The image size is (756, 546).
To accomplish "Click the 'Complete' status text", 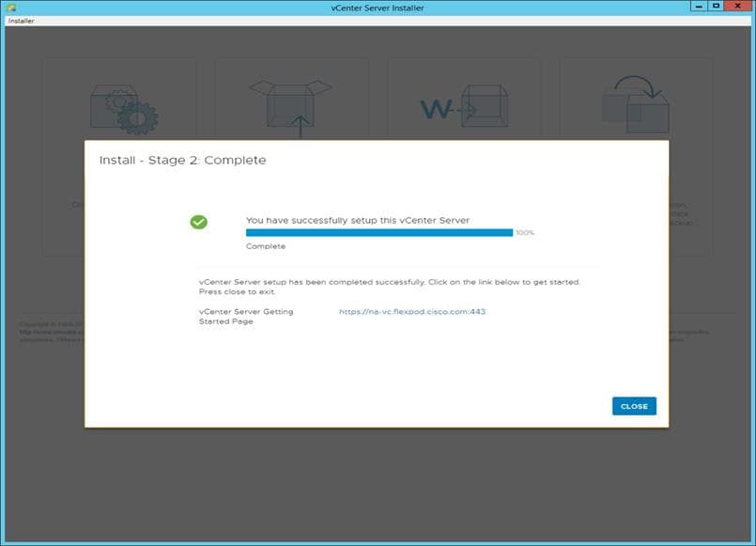I will pyautogui.click(x=266, y=246).
